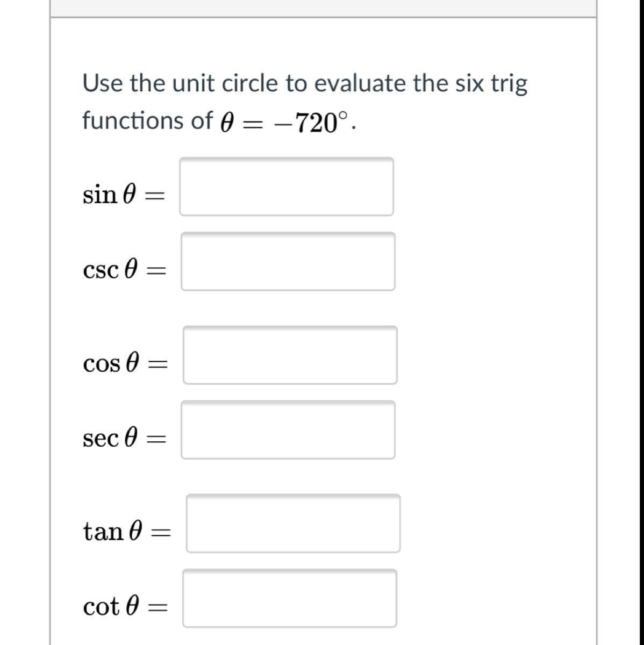Click the csc θ label text
This screenshot has width=644, height=645.
click(x=108, y=269)
